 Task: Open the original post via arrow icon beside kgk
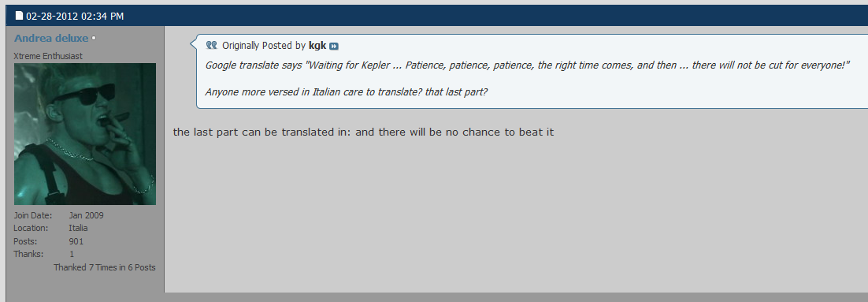(x=334, y=46)
